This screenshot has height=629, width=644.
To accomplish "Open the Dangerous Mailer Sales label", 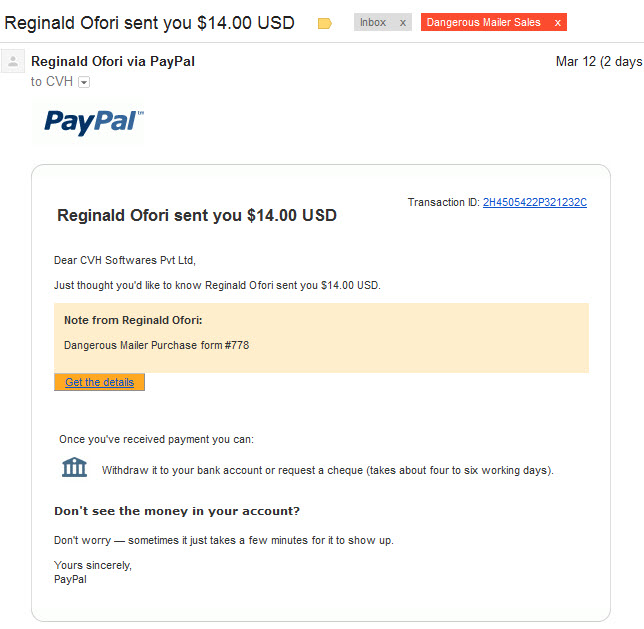I will point(483,22).
